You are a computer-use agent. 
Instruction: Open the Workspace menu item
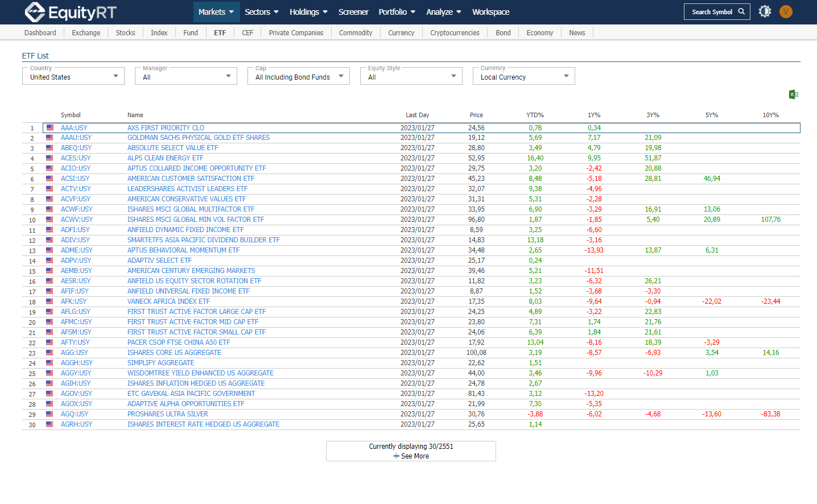pyautogui.click(x=491, y=12)
